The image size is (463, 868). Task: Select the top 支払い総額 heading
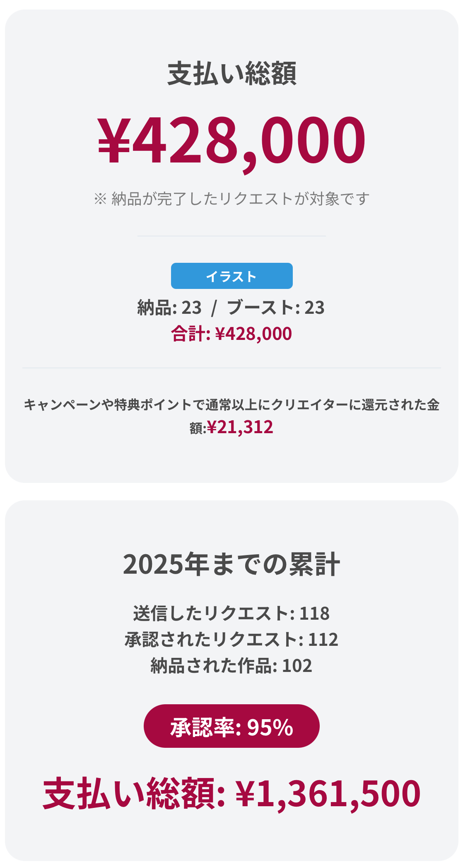pyautogui.click(x=231, y=74)
